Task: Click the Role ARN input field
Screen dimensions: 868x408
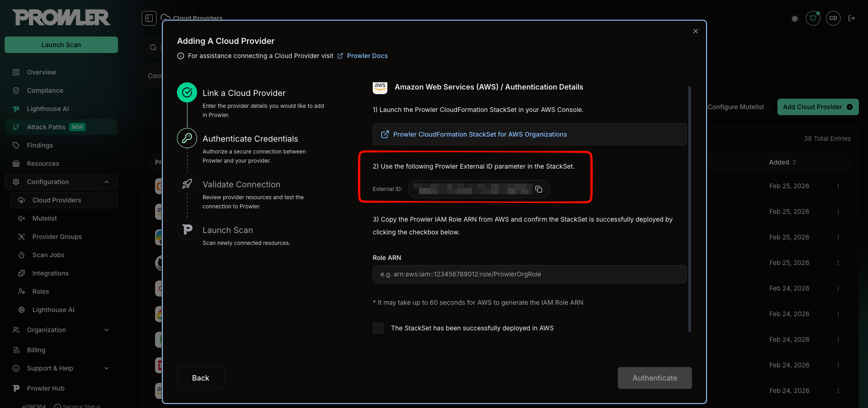Action: [x=529, y=274]
